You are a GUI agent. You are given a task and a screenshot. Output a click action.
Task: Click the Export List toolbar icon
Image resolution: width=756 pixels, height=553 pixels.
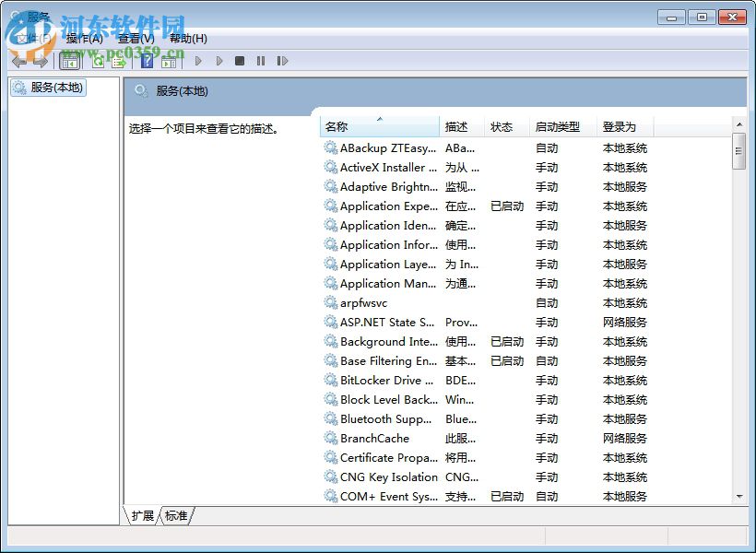[119, 61]
